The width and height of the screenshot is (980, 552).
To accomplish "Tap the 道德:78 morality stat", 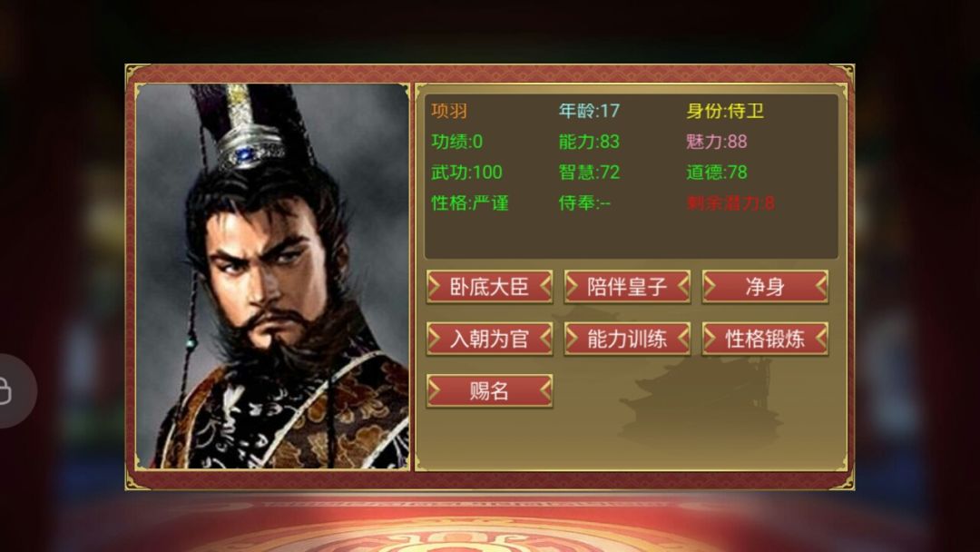I will [x=716, y=172].
